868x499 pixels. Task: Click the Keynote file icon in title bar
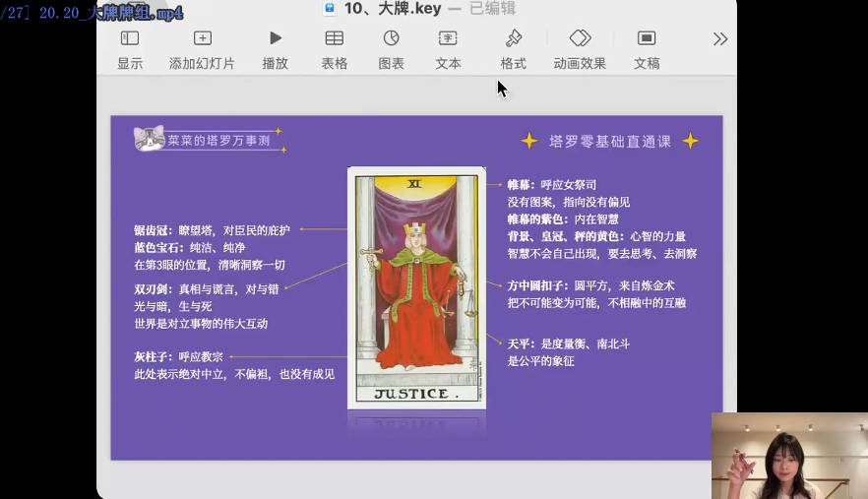click(x=330, y=9)
